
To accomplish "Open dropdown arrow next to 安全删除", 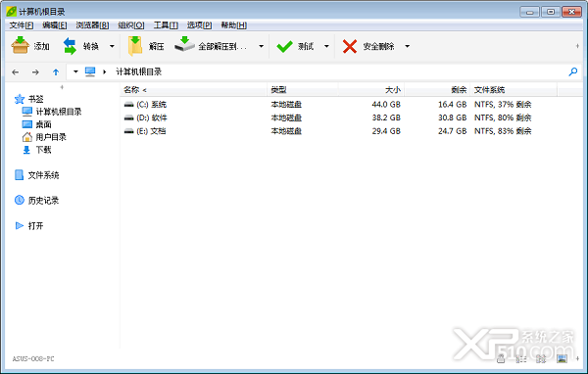I will point(408,46).
